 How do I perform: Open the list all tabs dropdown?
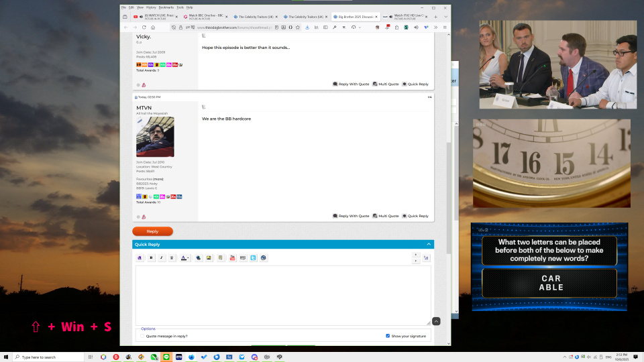(x=445, y=17)
